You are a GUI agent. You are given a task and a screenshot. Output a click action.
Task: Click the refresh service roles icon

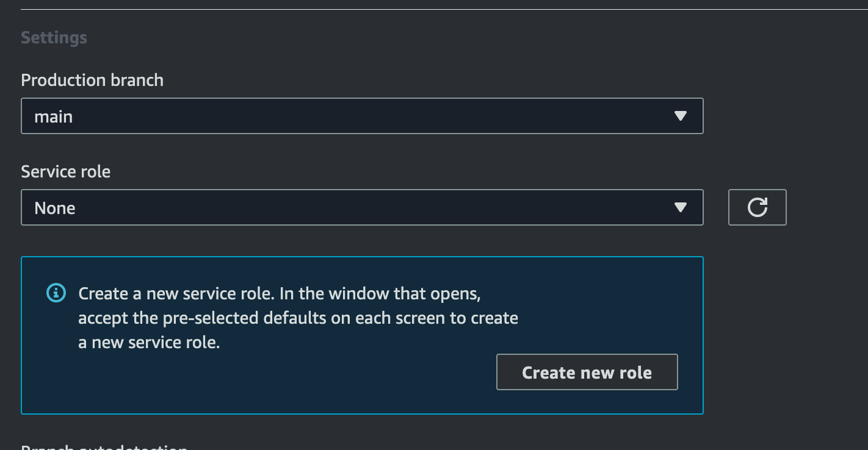[x=757, y=207]
